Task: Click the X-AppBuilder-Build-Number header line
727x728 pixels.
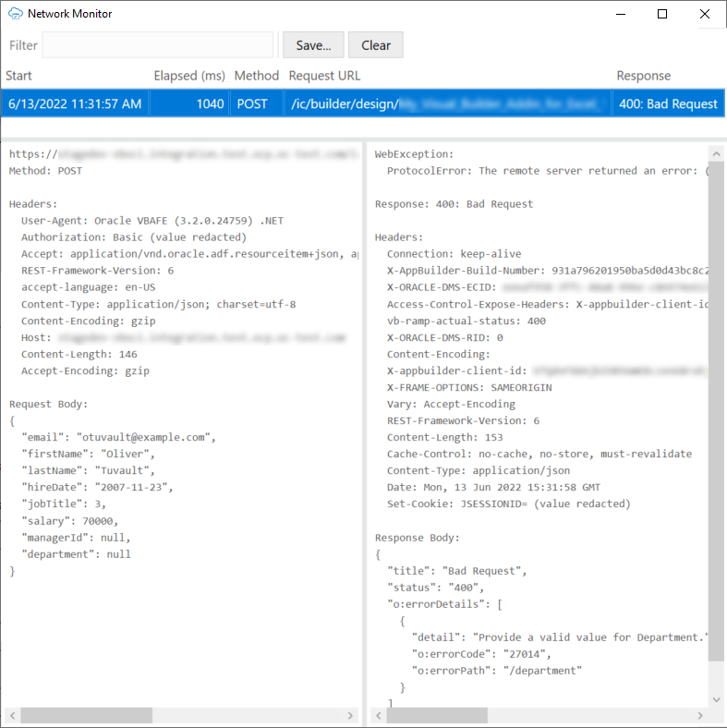Action: (x=548, y=271)
